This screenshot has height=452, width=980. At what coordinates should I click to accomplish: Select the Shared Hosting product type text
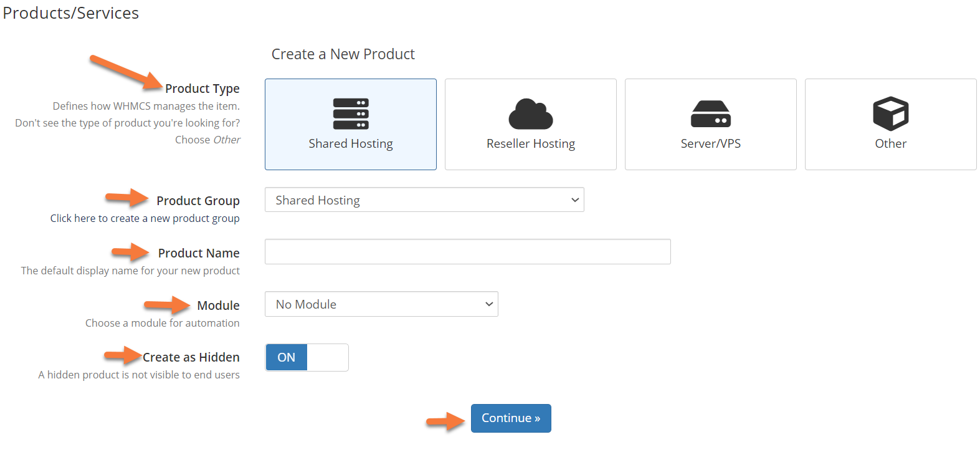coord(351,144)
